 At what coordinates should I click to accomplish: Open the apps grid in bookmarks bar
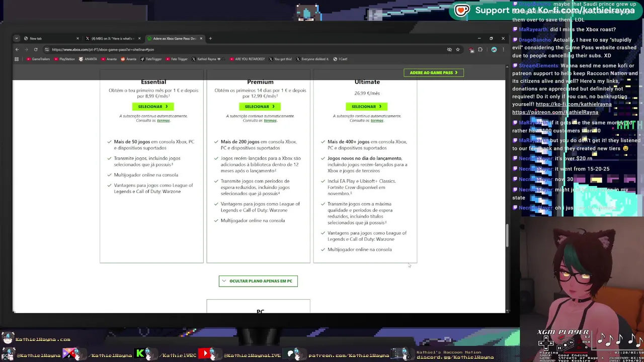pyautogui.click(x=17, y=59)
